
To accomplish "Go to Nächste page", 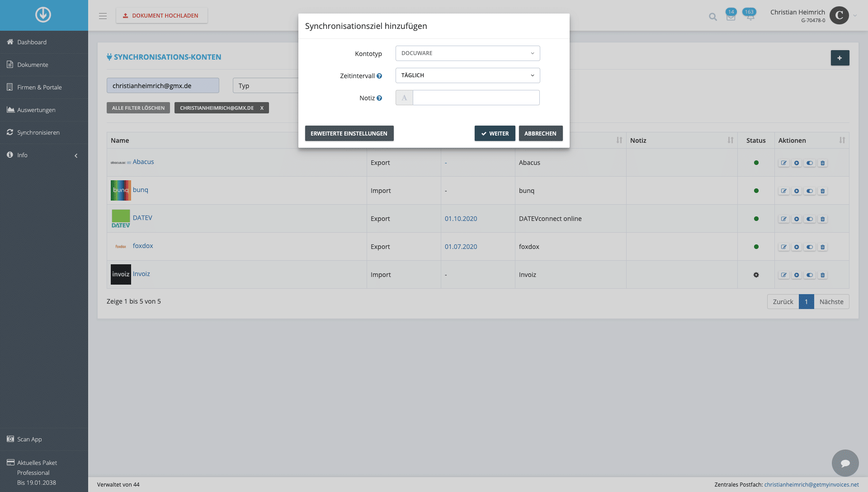I will point(831,302).
